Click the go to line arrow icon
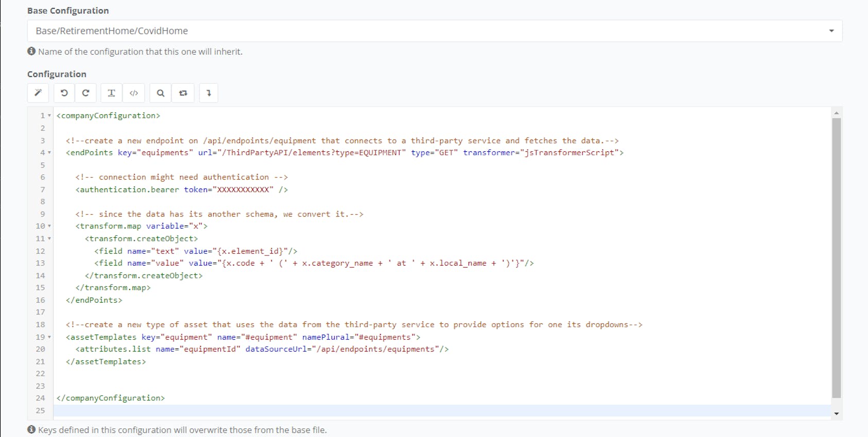This screenshot has height=437, width=868. [209, 93]
